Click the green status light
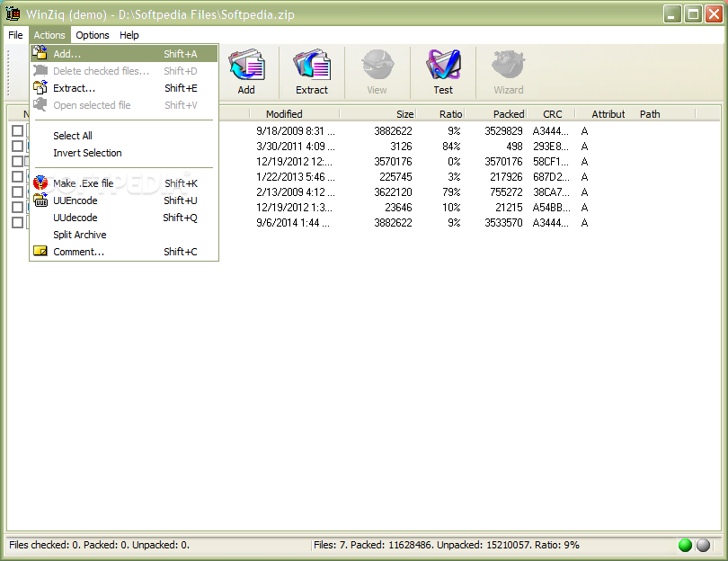This screenshot has height=561, width=728. [x=685, y=545]
